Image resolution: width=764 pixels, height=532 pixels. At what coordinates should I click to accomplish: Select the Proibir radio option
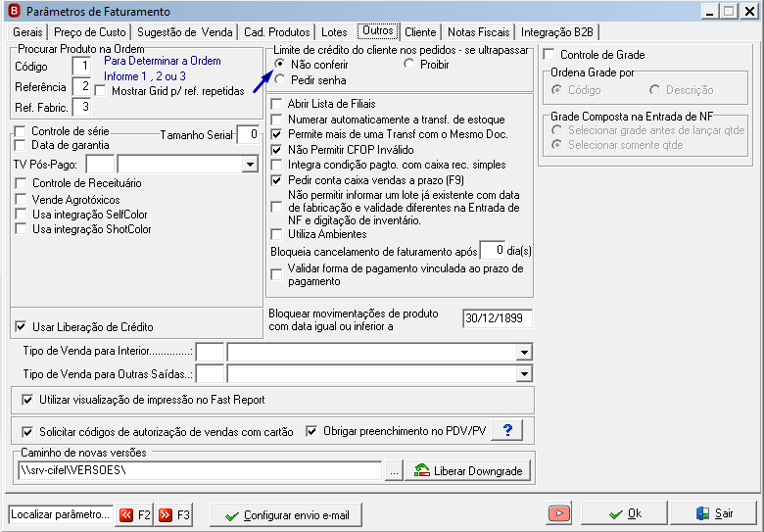(x=408, y=64)
